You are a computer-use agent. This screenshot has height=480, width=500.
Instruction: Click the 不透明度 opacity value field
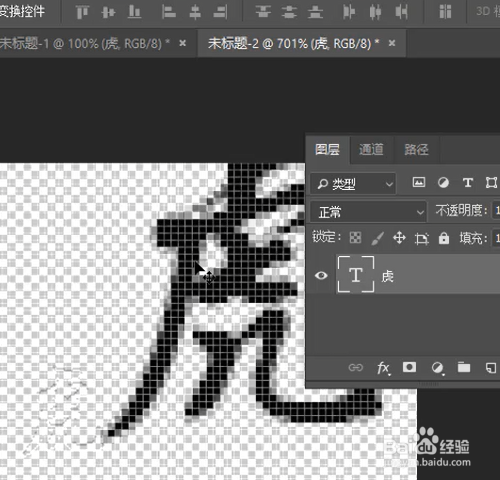(496, 211)
